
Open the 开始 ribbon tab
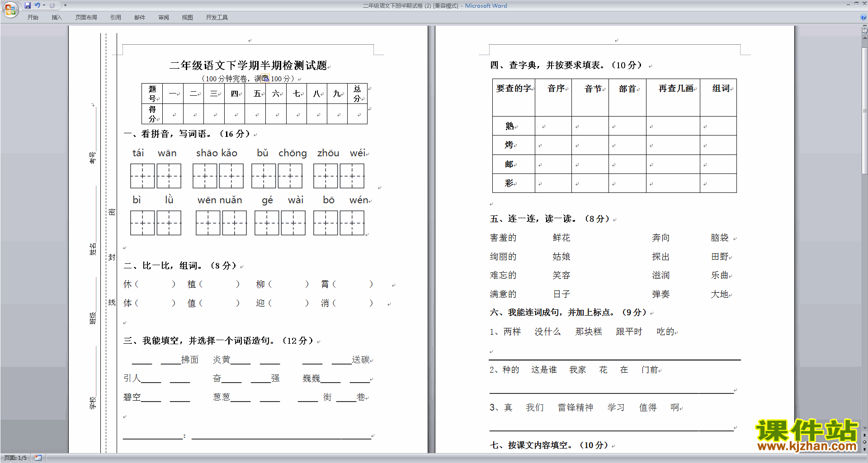click(x=33, y=18)
